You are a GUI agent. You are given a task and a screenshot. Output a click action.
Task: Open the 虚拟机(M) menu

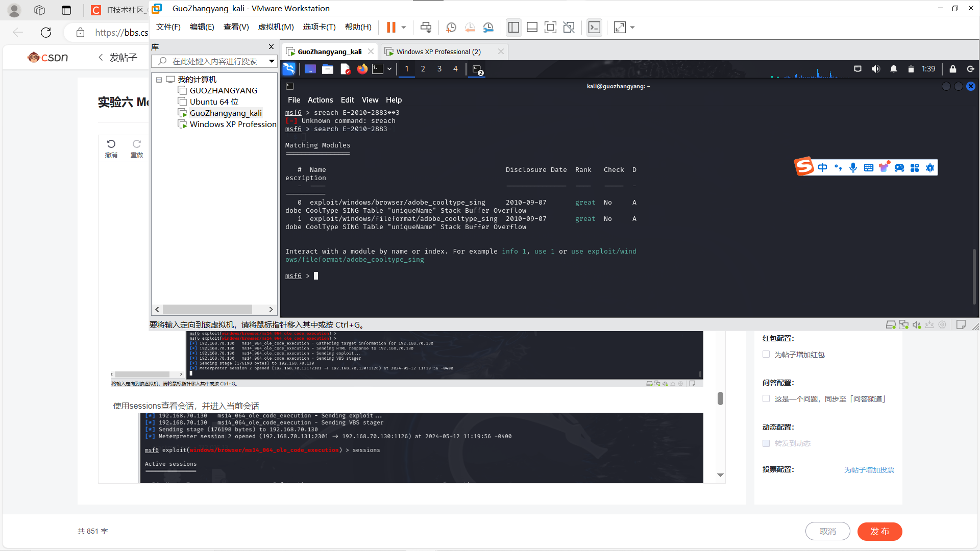276,27
